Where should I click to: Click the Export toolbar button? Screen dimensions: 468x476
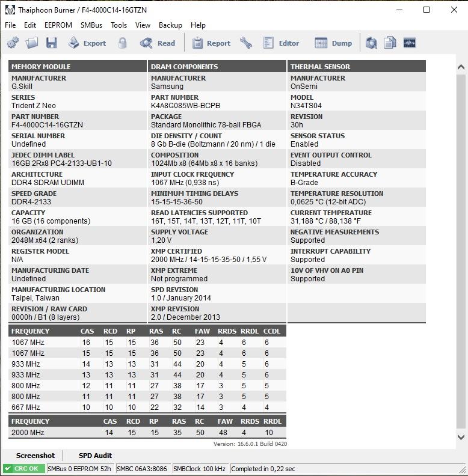[87, 43]
